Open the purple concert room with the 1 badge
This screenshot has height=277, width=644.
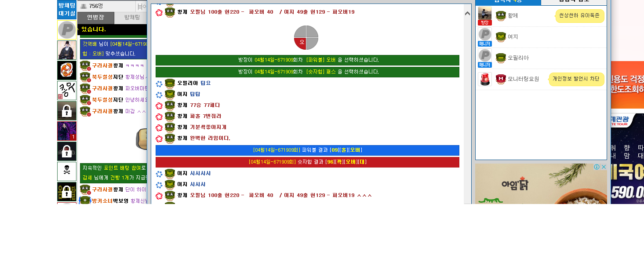point(67,131)
